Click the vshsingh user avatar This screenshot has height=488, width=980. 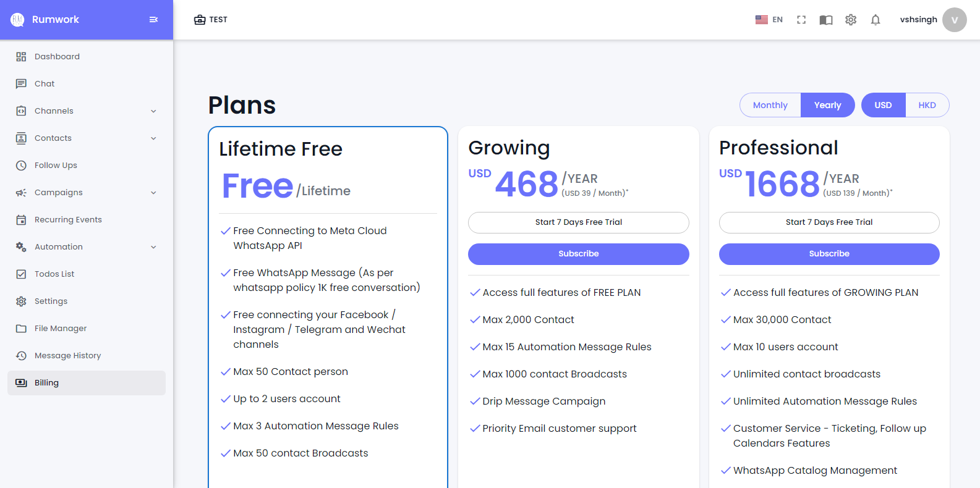tap(954, 20)
